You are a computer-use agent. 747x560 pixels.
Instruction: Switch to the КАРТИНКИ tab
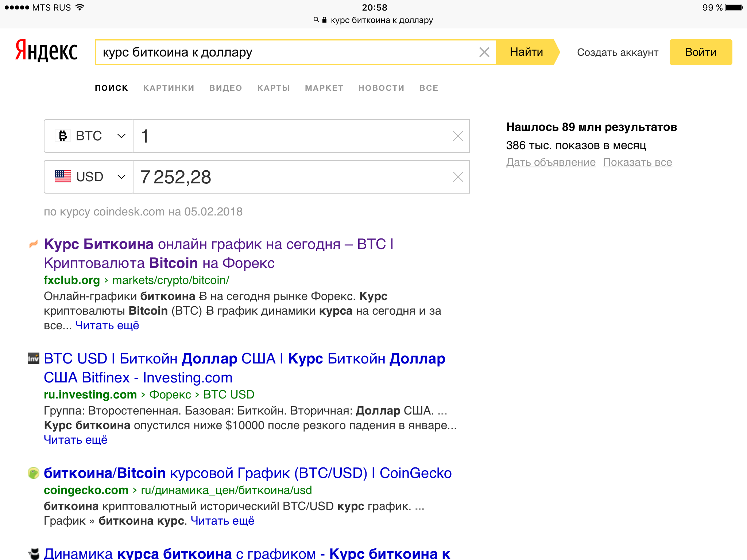point(169,88)
